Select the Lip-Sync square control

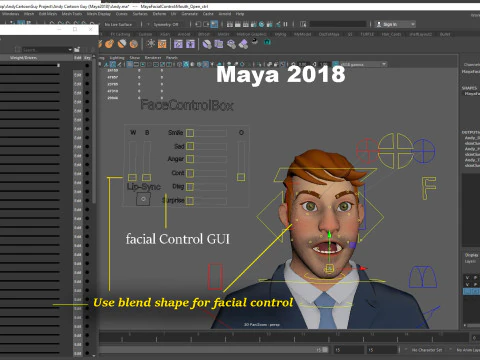click(x=143, y=199)
